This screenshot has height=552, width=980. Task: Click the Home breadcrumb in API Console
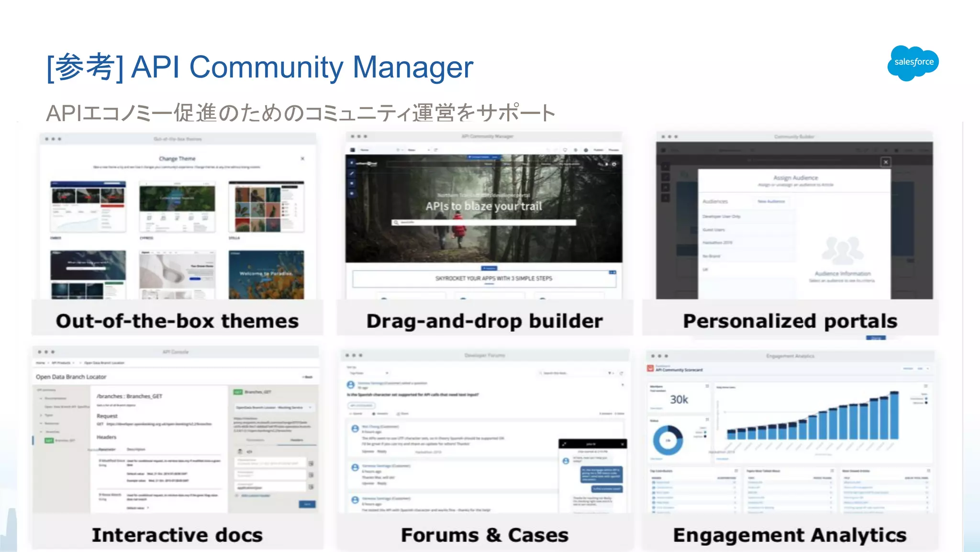(x=40, y=363)
